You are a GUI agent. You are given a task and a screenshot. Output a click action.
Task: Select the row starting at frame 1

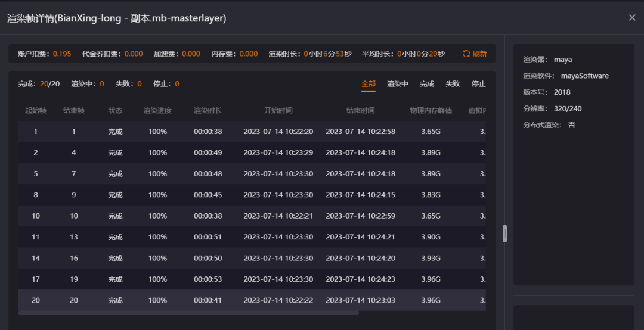pos(252,132)
